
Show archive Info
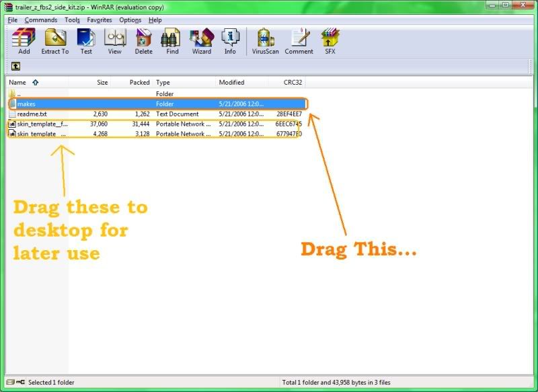[230, 42]
